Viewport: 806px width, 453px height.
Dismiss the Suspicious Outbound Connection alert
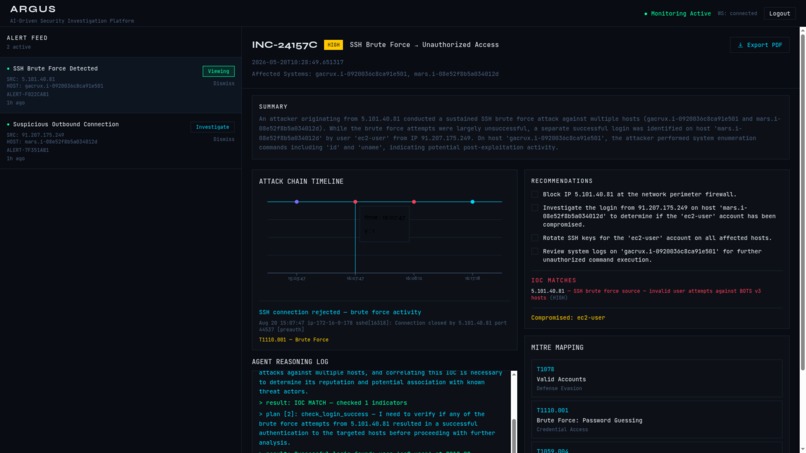click(224, 139)
